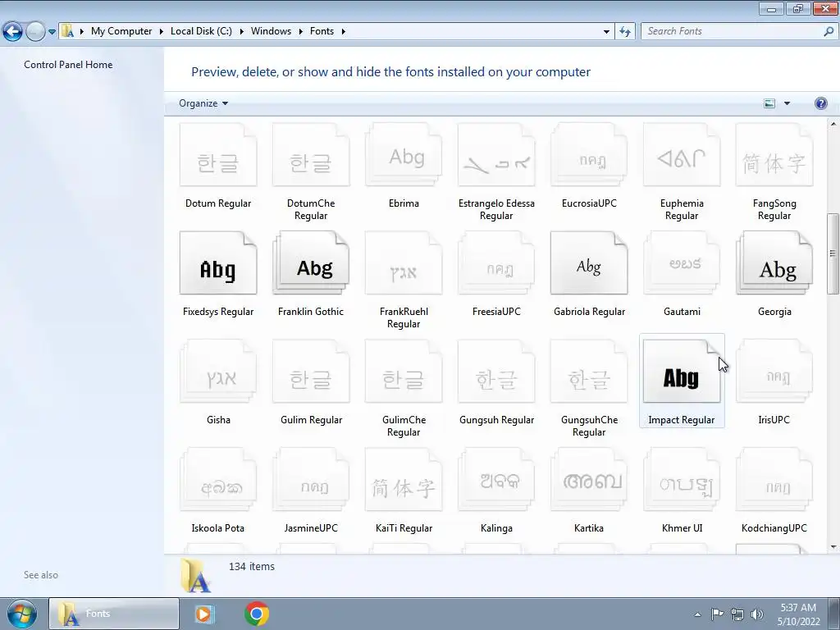Expand the arrow after Fonts breadcrumb
Screen dimensions: 840x630
[x=344, y=32]
